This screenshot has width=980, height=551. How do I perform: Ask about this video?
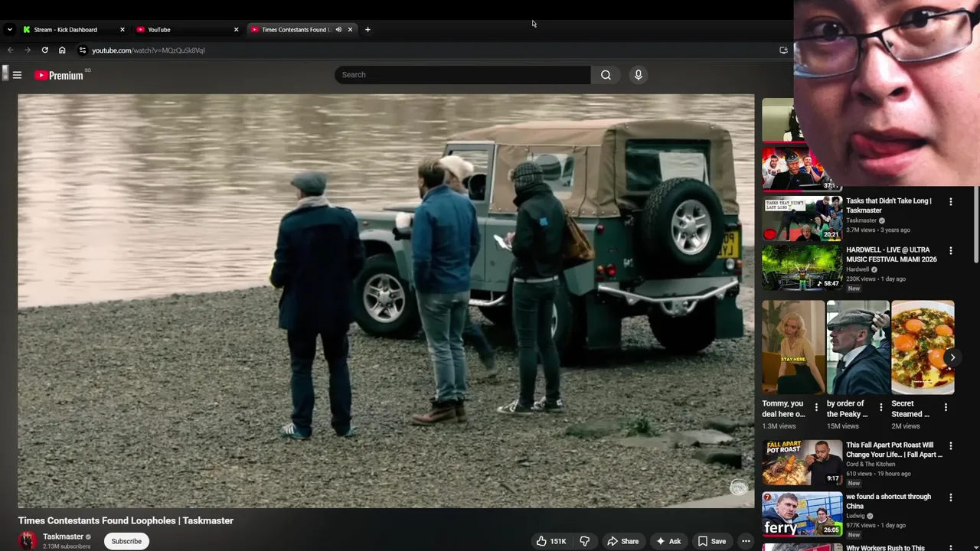click(x=668, y=541)
